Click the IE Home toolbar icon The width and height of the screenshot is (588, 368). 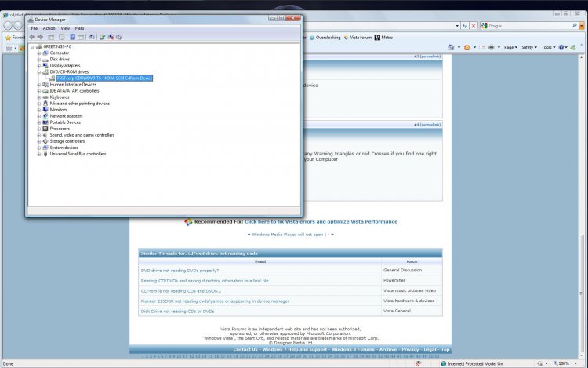(x=451, y=47)
